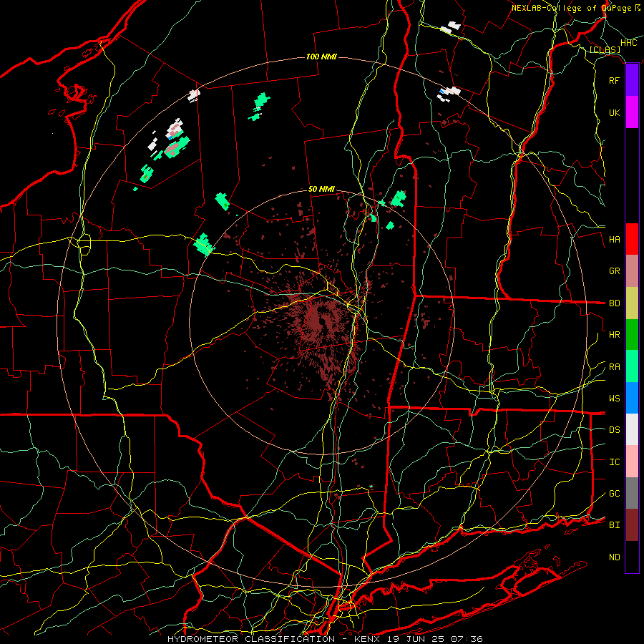Click the 50 NMI range ring label

click(321, 189)
